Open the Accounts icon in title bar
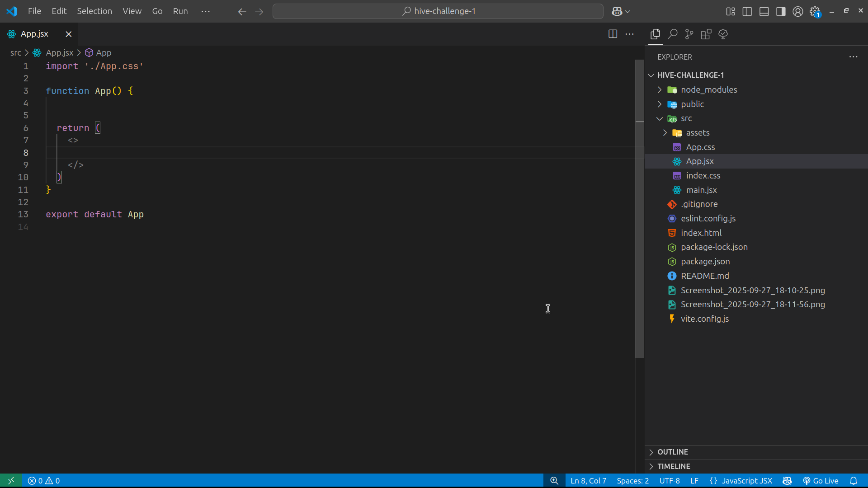Viewport: 868px width, 488px height. (798, 11)
